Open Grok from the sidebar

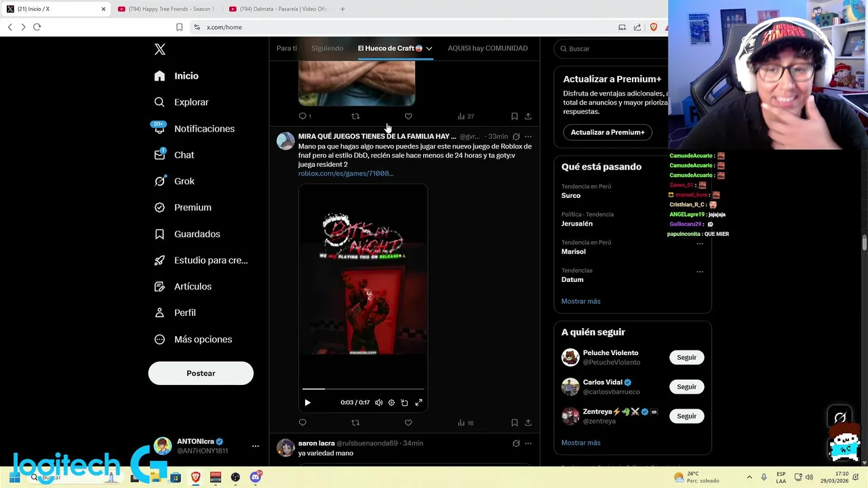click(174, 181)
